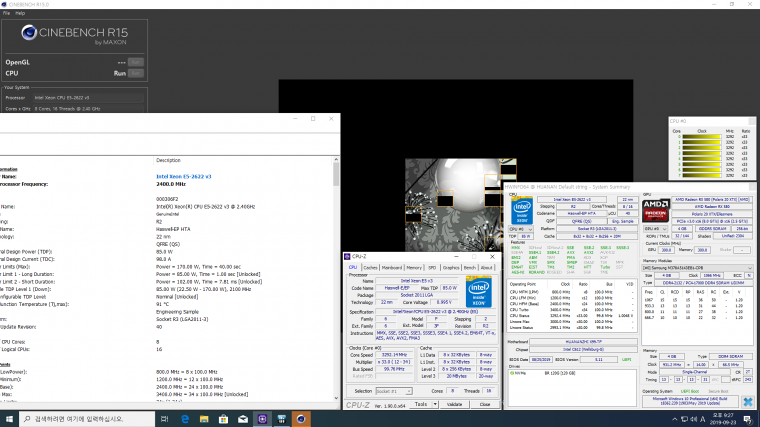
Task: Click the HUANANZHI motherboard field in HWiNFO
Action: click(x=583, y=342)
